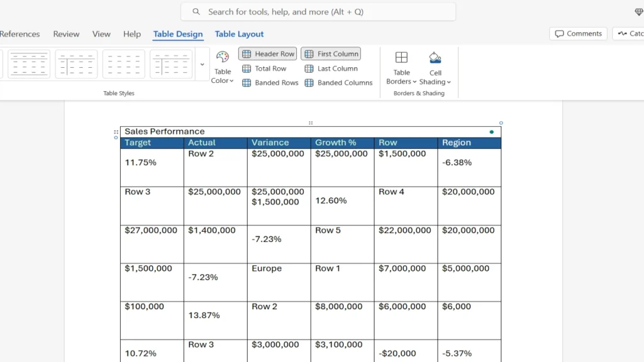Pick the blue color bar under Cell Shading
The height and width of the screenshot is (362, 644).
point(435,60)
